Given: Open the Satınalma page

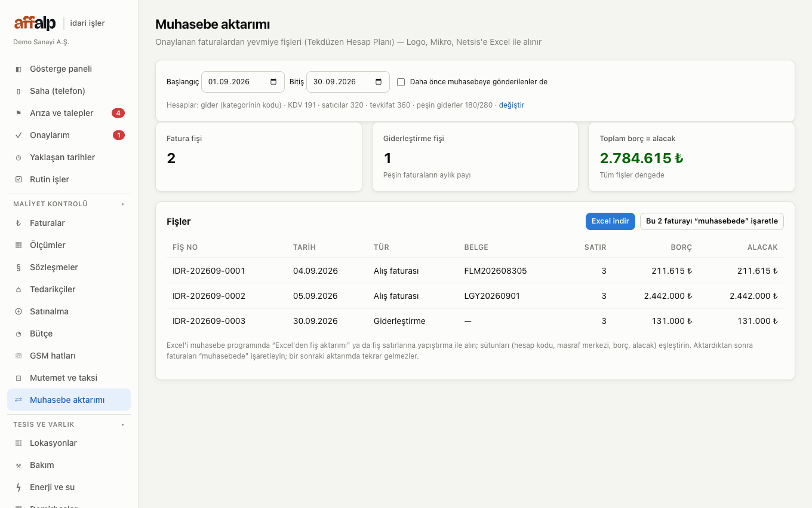Looking at the screenshot, I should (x=69, y=311).
